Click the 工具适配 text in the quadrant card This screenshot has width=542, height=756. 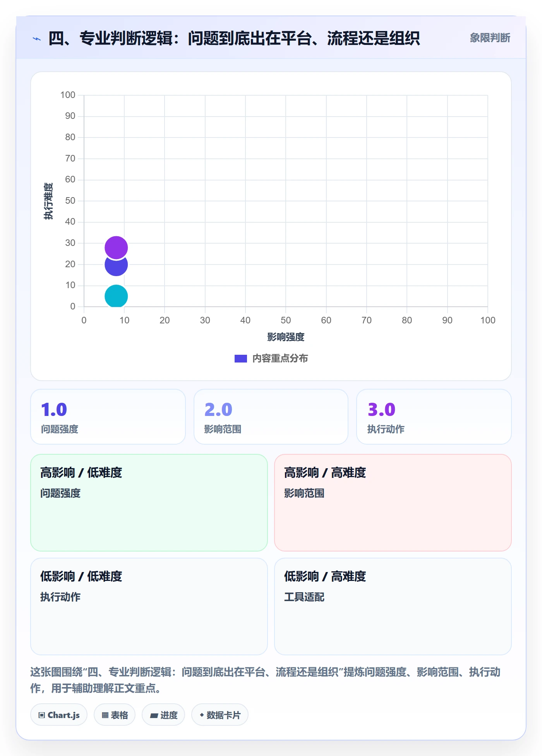click(x=304, y=597)
